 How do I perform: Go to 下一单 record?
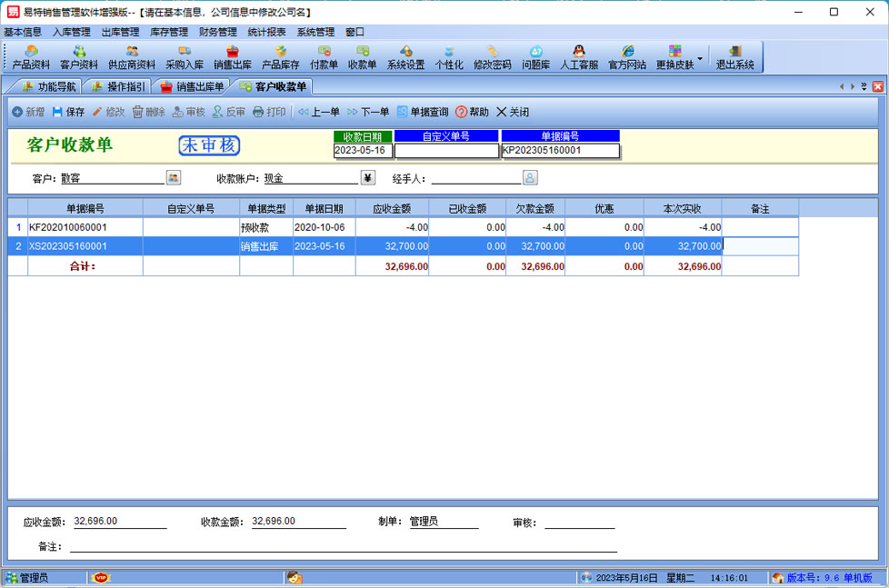coord(367,112)
